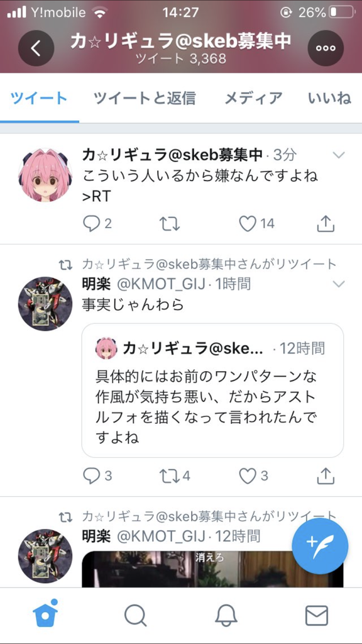Like the 事実じゃんわら tweet
This screenshot has width=362, height=644.
coord(253,476)
